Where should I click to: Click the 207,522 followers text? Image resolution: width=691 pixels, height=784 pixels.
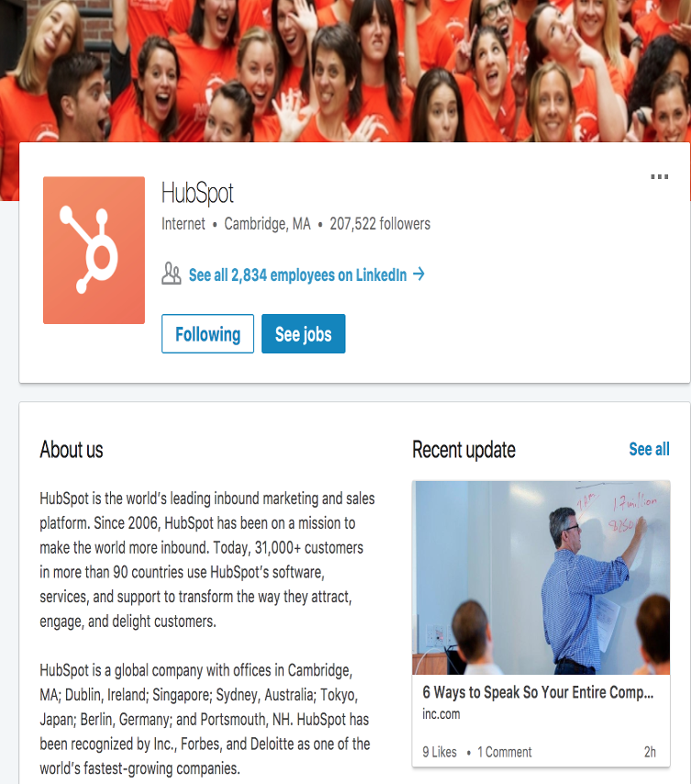click(380, 223)
